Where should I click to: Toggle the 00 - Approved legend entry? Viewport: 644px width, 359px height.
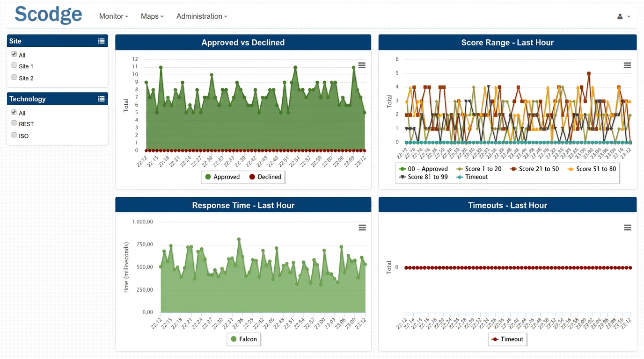(423, 169)
